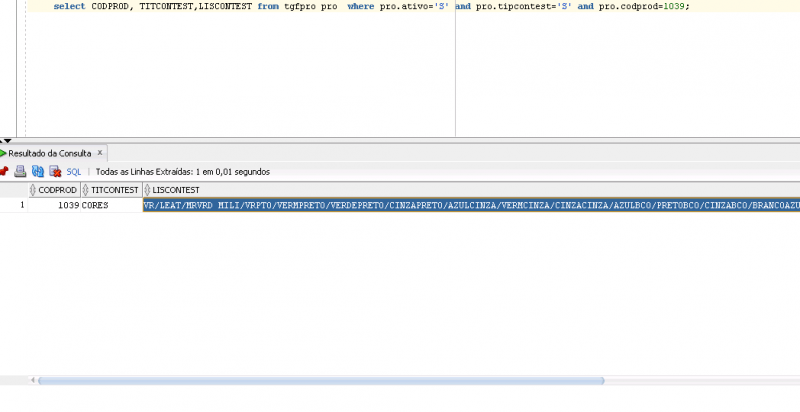Sort by the TITCONTEST column header
800x412 pixels.
tap(114, 189)
